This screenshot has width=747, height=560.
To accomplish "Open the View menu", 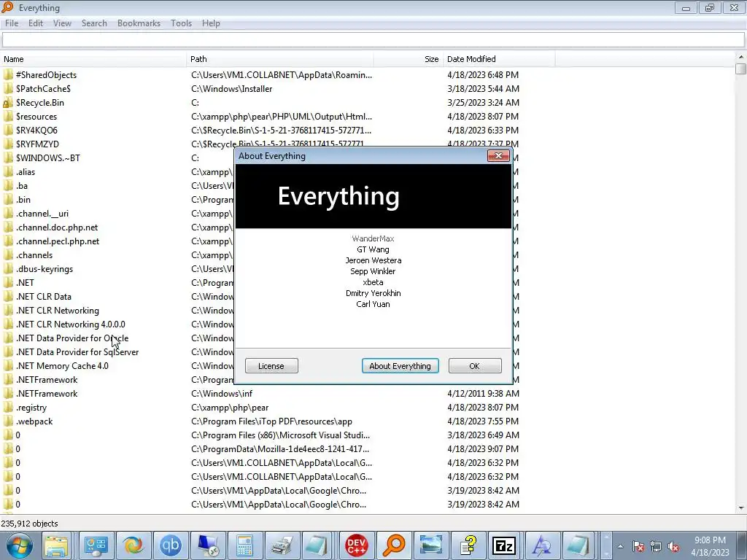I will [62, 23].
